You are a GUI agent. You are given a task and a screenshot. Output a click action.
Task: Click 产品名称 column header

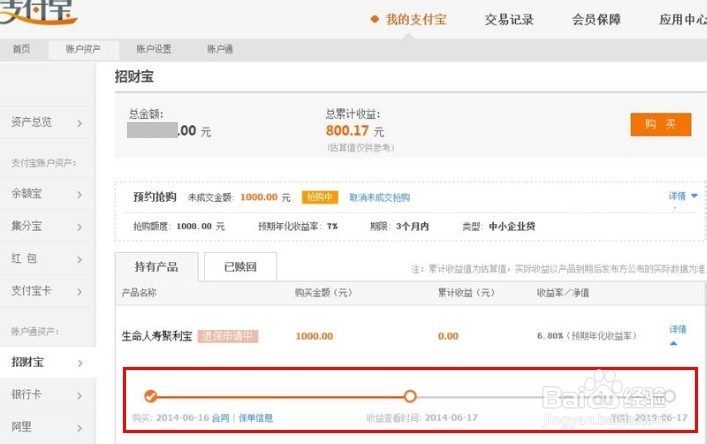click(x=139, y=293)
